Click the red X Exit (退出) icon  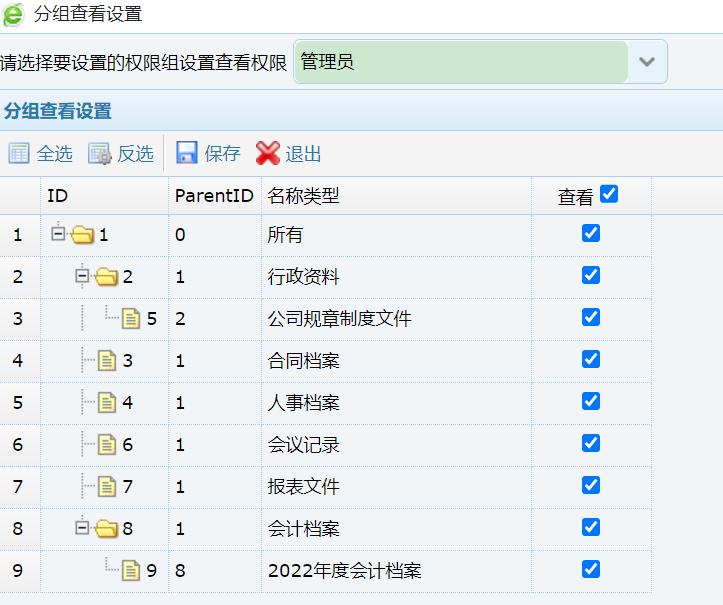coord(268,153)
